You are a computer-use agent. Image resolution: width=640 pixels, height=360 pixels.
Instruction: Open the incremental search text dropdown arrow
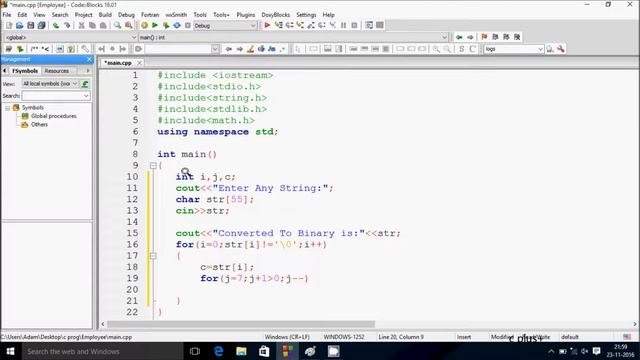pyautogui.click(x=215, y=49)
